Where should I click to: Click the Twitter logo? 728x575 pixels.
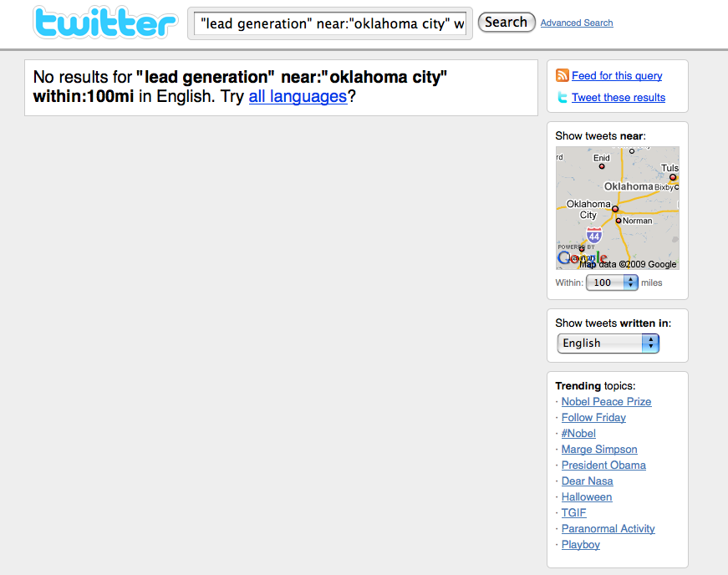pyautogui.click(x=105, y=23)
